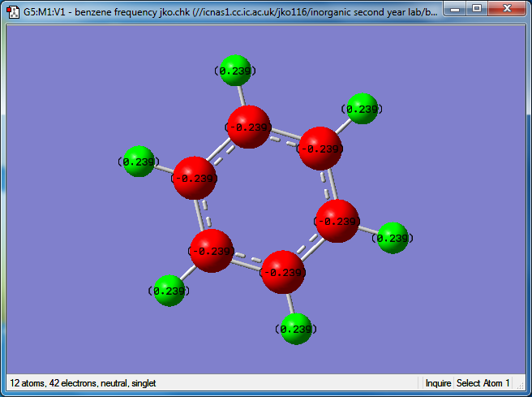Click the status text '12 atoms, 42 electrons, neutral, singlet'
The image size is (532, 397).
(x=83, y=383)
